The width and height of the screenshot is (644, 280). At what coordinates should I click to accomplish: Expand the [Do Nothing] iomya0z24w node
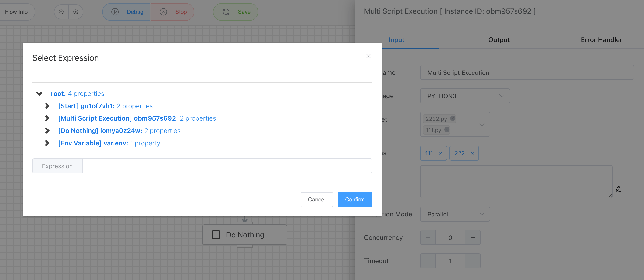pyautogui.click(x=47, y=131)
